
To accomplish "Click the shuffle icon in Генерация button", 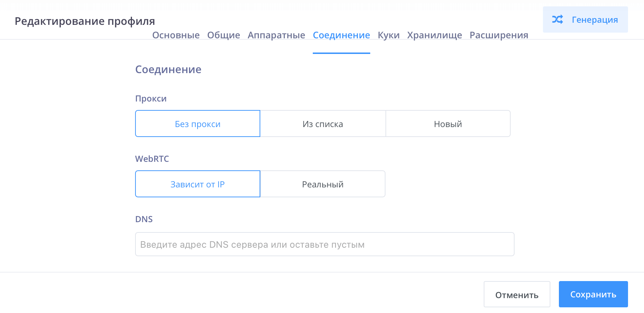I will tap(557, 20).
